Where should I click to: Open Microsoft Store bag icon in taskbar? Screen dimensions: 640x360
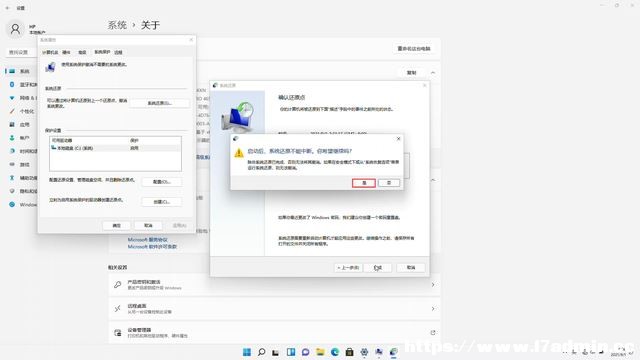point(350,352)
